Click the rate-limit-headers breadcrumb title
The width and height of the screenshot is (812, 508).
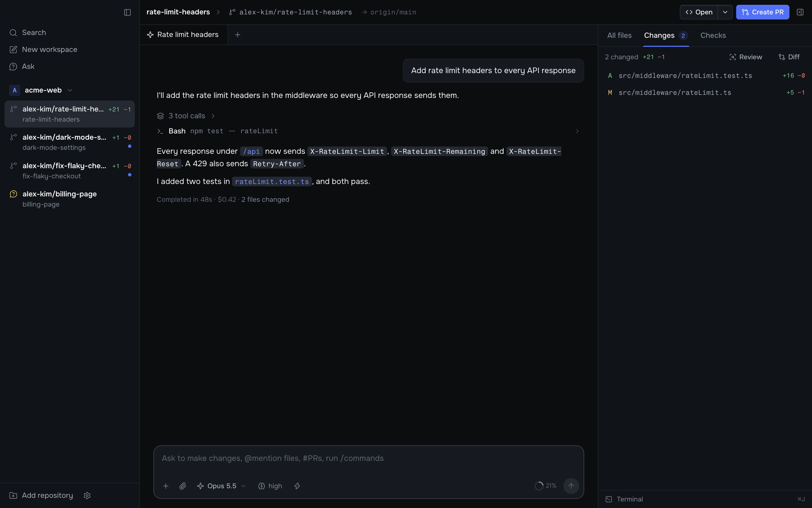(x=178, y=12)
